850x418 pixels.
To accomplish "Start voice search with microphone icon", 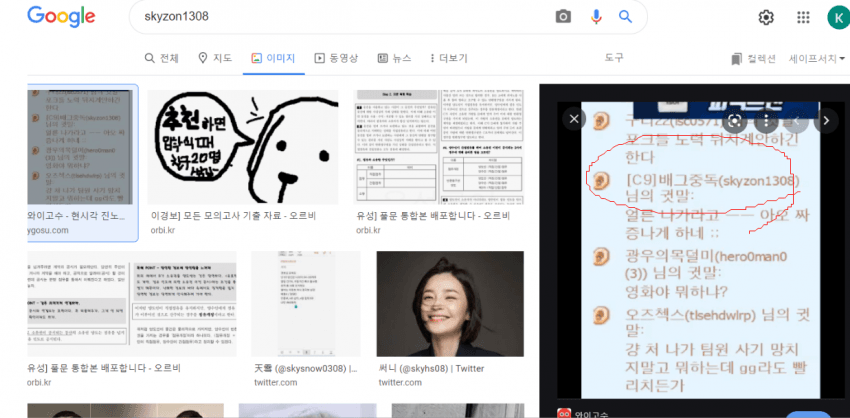I will (596, 17).
